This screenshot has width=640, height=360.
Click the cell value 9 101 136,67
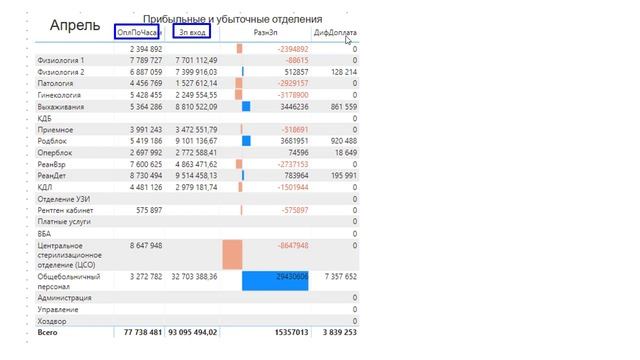point(196,141)
